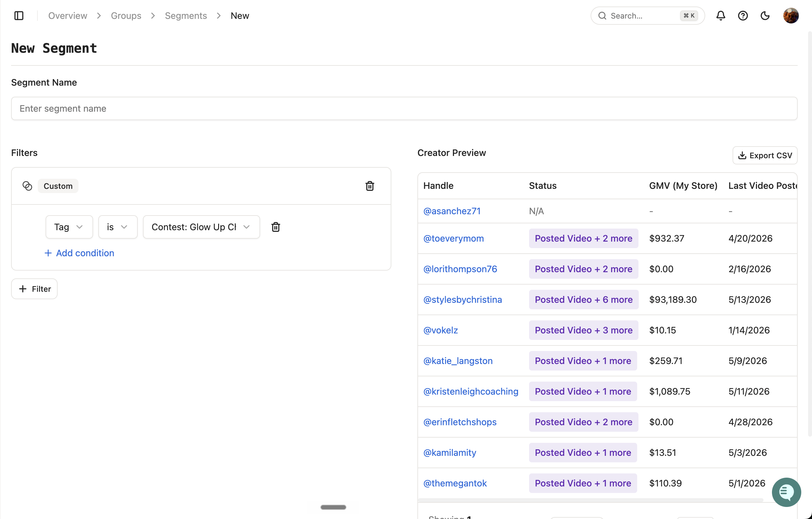Click the 1/14/2026 date cell

coord(749,330)
